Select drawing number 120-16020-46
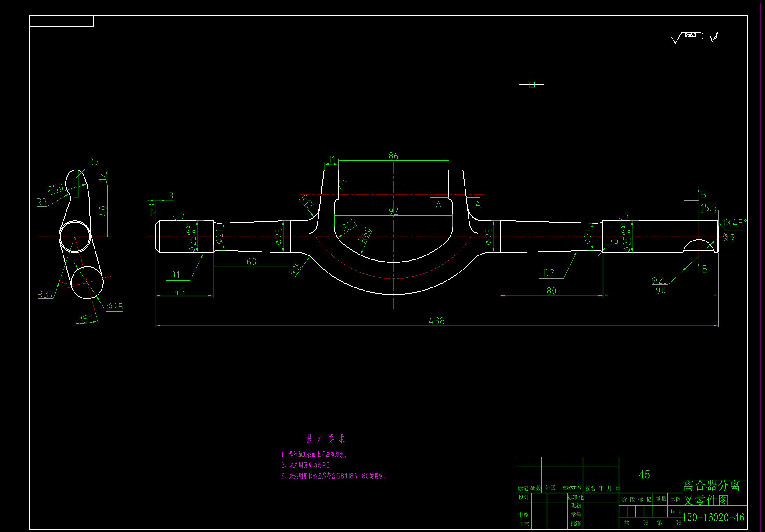This screenshot has height=532, width=765. (713, 517)
